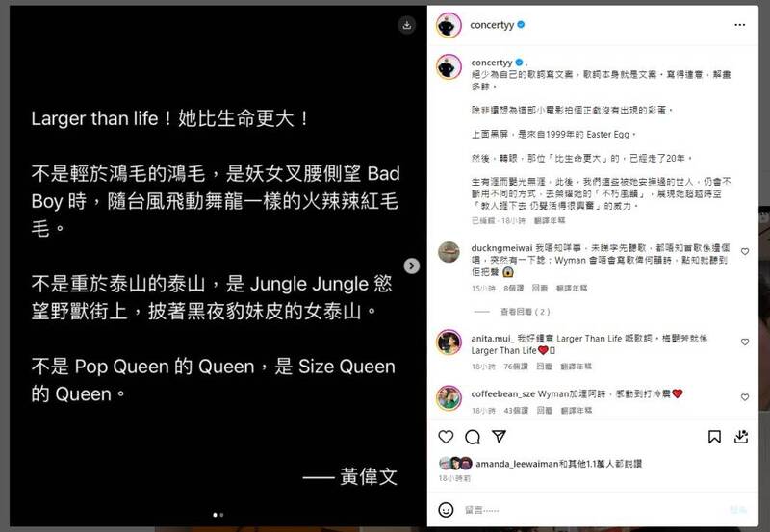770x532 pixels.
Task: Download the image using the top download icon
Action: pos(406,25)
